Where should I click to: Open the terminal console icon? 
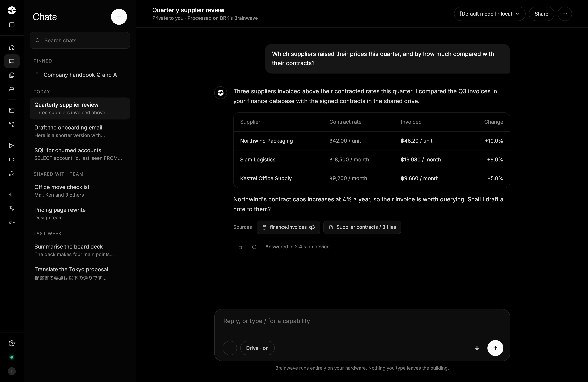coord(12,110)
